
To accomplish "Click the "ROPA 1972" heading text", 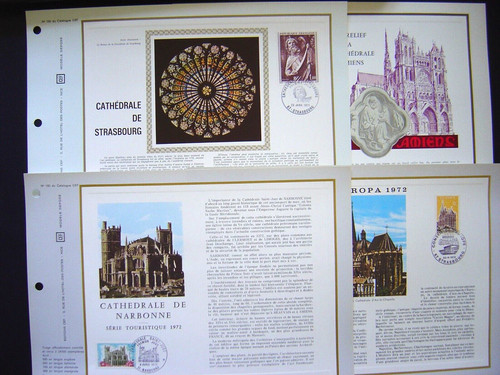I will [x=379, y=190].
